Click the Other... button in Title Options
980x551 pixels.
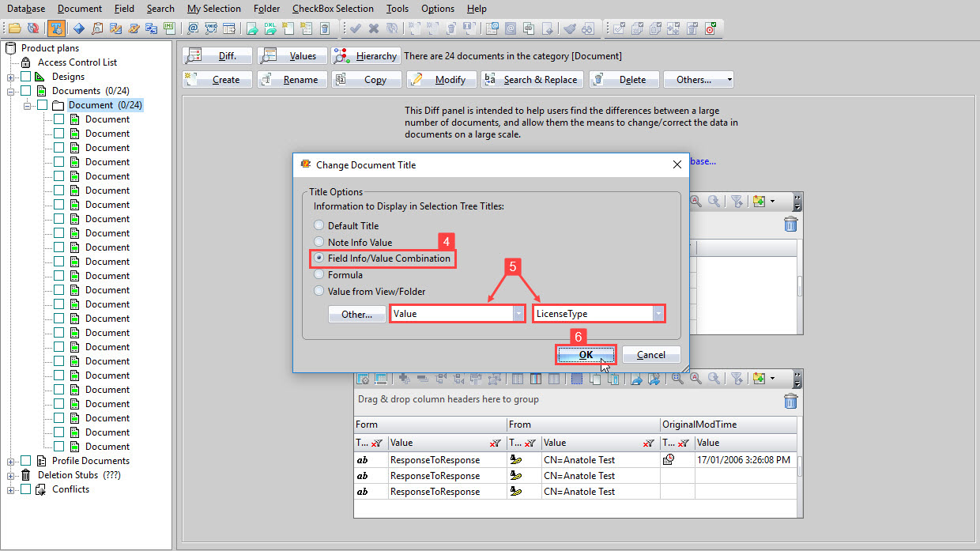tap(357, 314)
